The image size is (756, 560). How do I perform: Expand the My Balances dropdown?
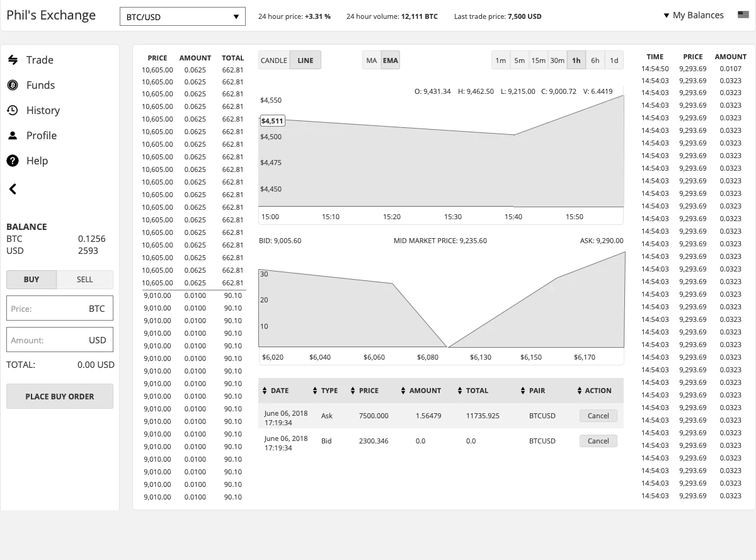(x=694, y=15)
